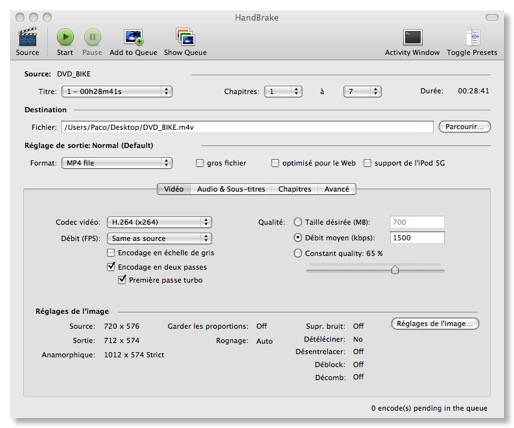
Task: Enable the gros fichier checkbox
Action: click(x=200, y=163)
